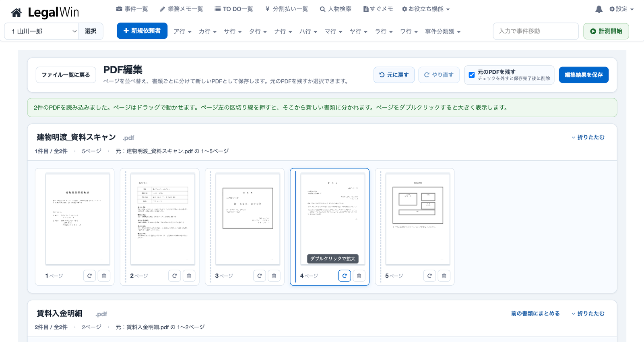Open 設定 dropdown menu

tap(621, 9)
